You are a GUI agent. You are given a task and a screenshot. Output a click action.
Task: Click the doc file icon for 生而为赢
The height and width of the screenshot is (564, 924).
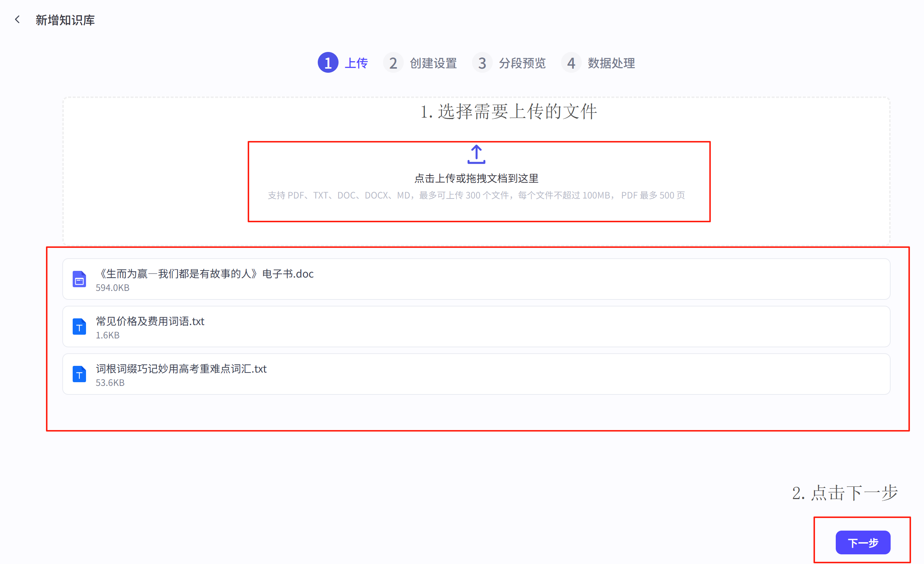[79, 279]
